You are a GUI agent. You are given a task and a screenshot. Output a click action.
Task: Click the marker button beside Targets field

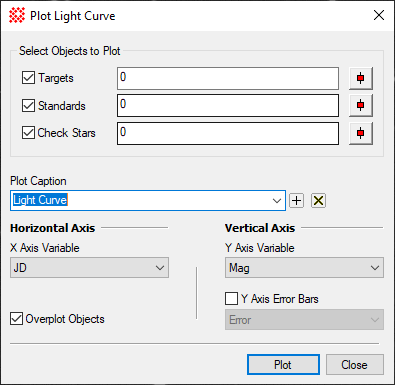(361, 78)
